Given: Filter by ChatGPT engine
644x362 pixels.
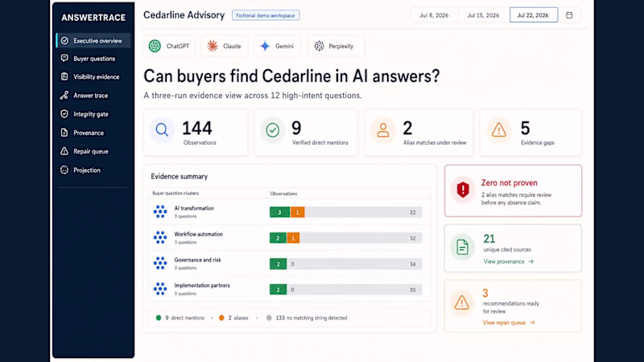Looking at the screenshot, I should click(169, 46).
